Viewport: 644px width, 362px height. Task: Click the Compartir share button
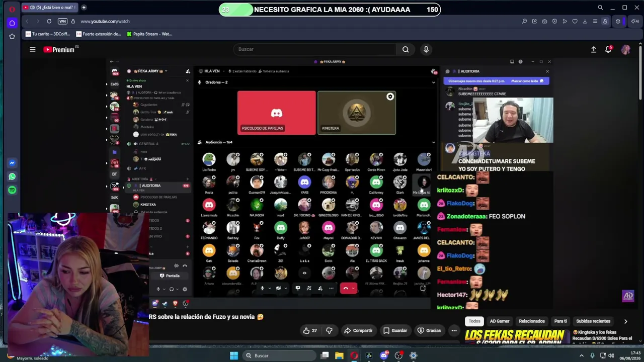[x=358, y=330]
